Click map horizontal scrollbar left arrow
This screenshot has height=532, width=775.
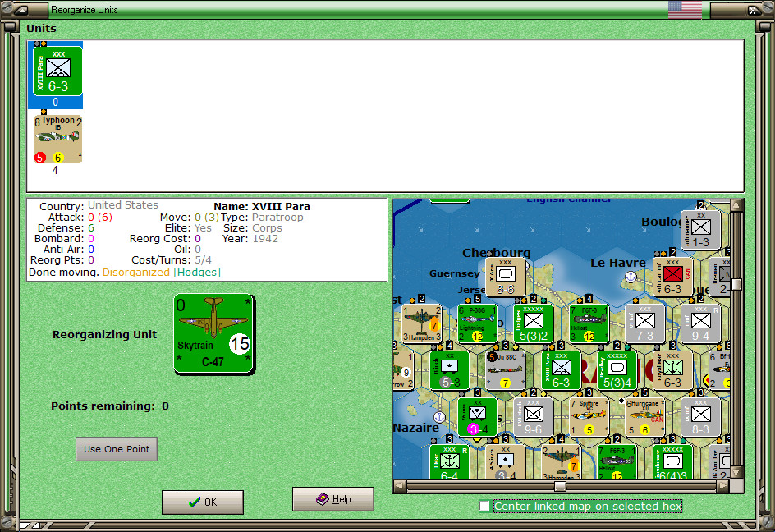(400, 486)
